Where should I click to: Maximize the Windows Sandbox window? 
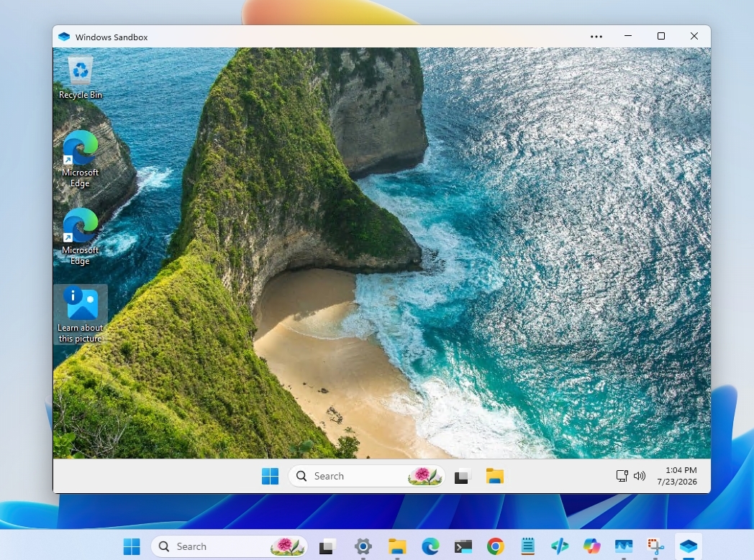(x=661, y=36)
